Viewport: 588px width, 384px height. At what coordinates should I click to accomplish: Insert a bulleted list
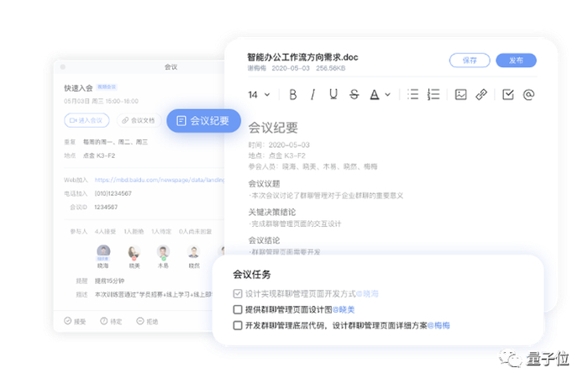[x=413, y=94]
